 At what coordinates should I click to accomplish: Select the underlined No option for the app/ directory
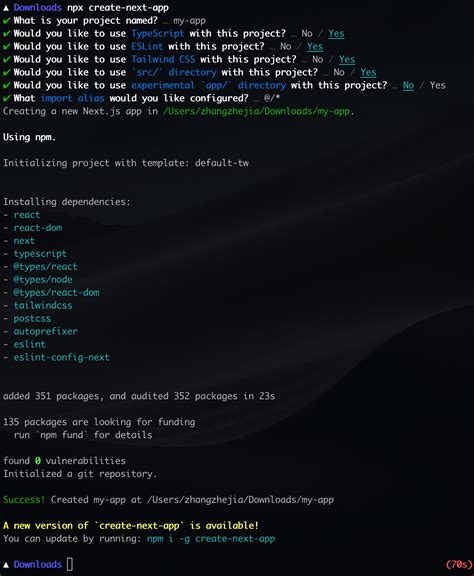pyautogui.click(x=408, y=86)
